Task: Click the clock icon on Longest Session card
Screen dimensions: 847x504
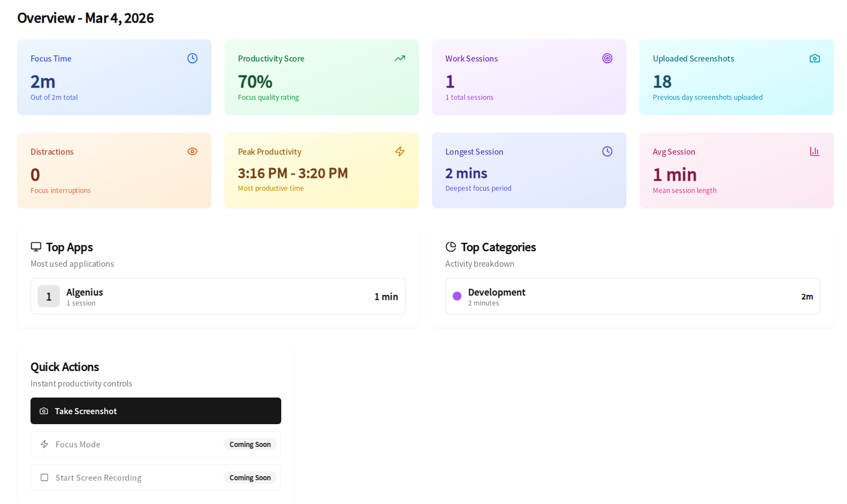Action: coord(607,151)
